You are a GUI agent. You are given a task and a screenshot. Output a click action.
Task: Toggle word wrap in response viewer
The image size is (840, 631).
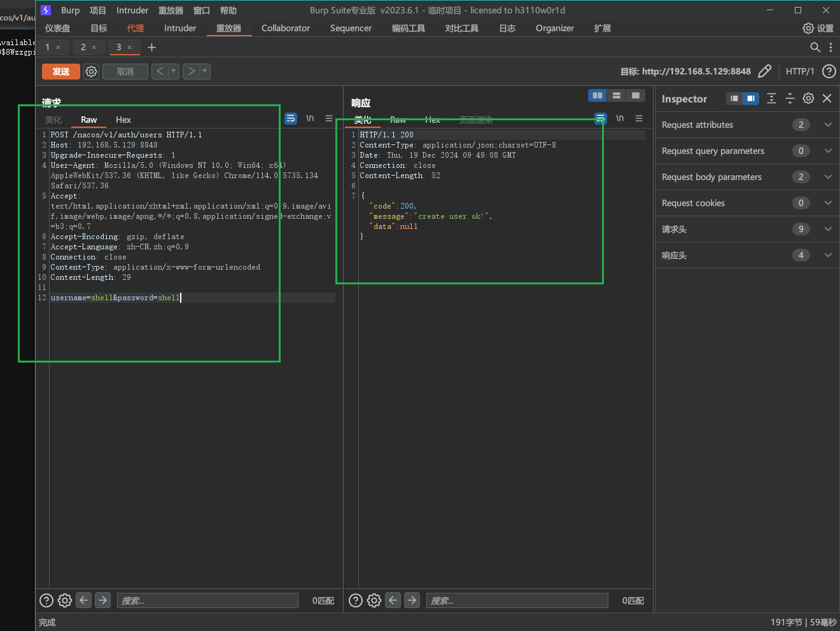(x=601, y=118)
